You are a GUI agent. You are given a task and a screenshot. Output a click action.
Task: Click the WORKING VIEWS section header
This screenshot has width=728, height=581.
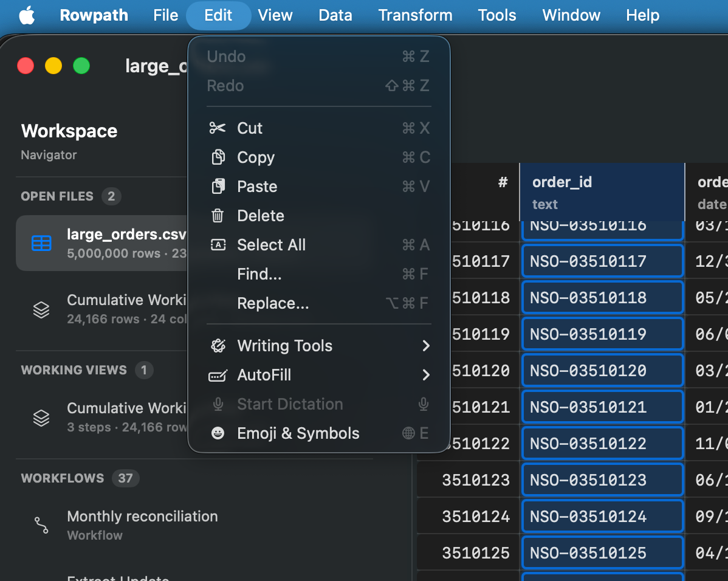[74, 370]
